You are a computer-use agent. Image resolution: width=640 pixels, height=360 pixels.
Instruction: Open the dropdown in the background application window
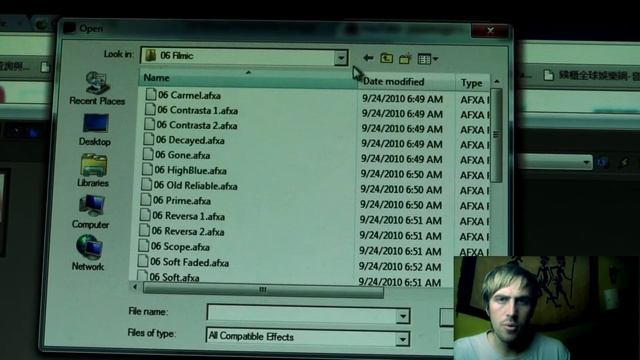pos(587,162)
